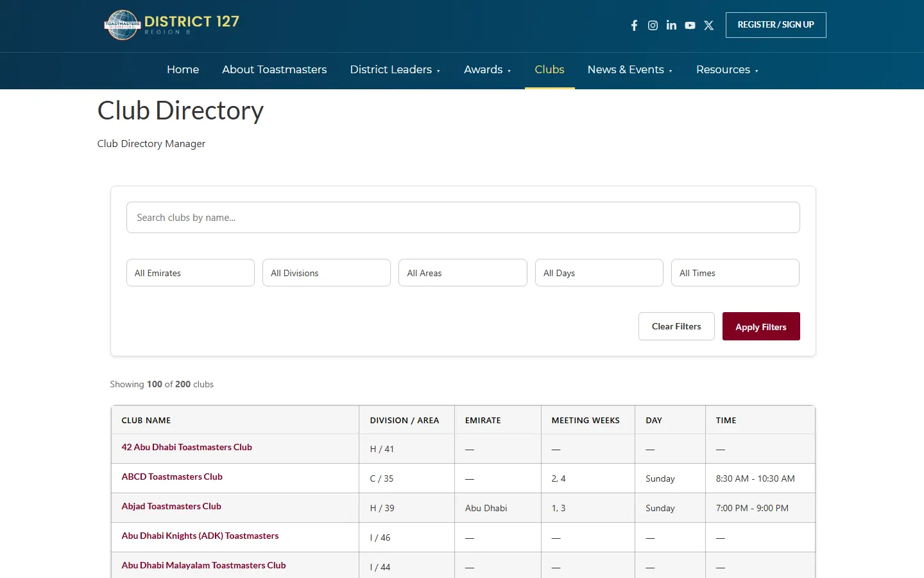Viewport: 924px width, 578px height.
Task: Open the X (Twitter) profile icon
Action: (708, 26)
